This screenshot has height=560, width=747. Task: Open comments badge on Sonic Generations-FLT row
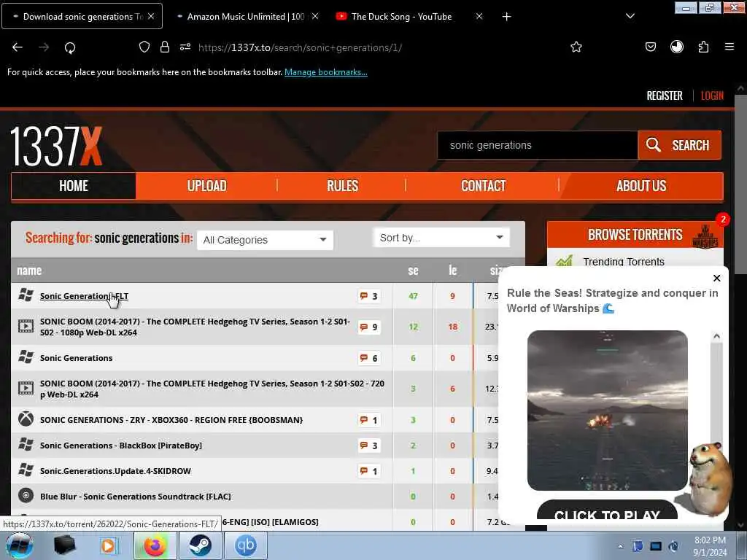369,296
